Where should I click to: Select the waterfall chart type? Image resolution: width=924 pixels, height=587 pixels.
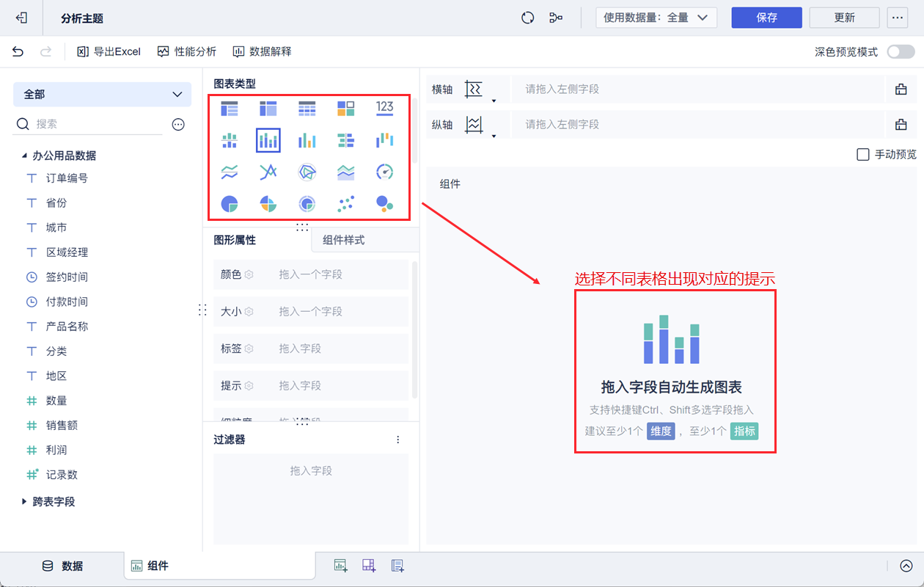click(x=385, y=140)
